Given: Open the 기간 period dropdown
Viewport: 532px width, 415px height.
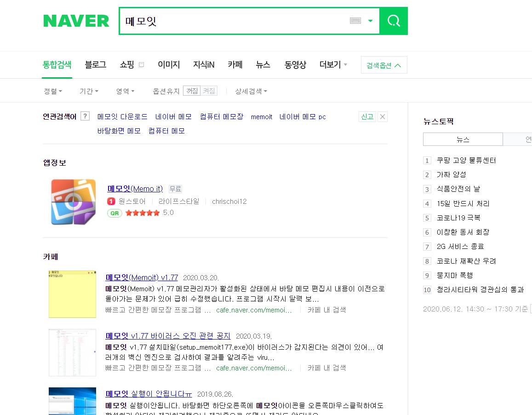Looking at the screenshot, I should pyautogui.click(x=89, y=91).
